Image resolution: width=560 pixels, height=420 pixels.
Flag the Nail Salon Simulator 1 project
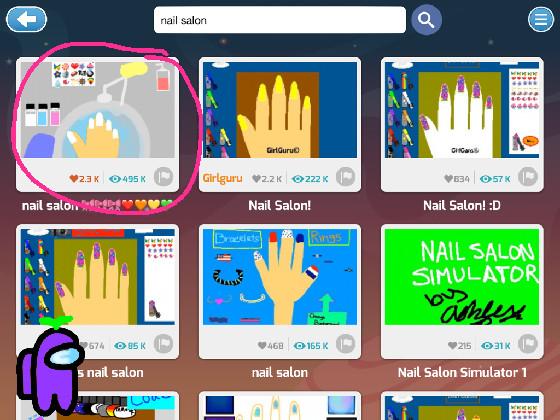pyautogui.click(x=528, y=344)
